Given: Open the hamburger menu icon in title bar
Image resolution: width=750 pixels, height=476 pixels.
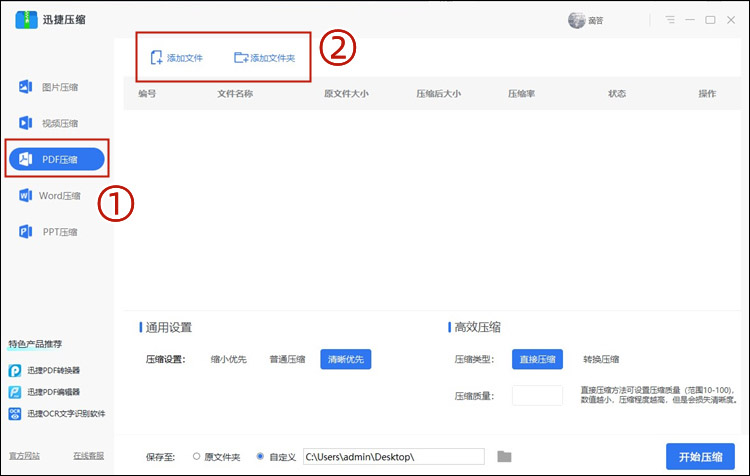Looking at the screenshot, I should tap(670, 20).
